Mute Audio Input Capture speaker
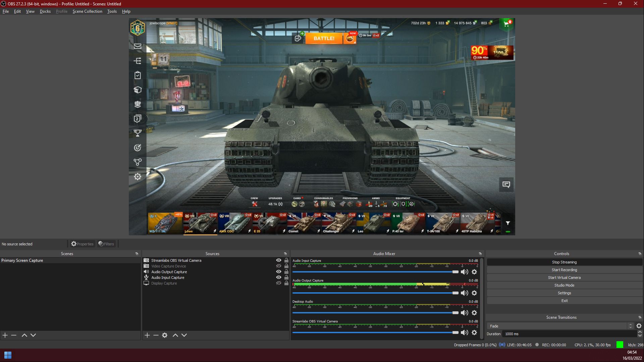The height and width of the screenshot is (362, 644). coord(465,272)
